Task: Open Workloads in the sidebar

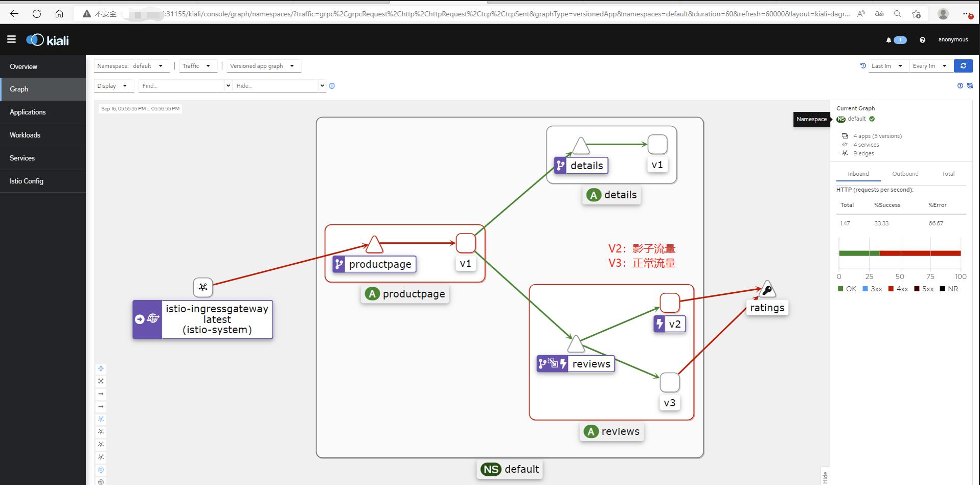Action: tap(43, 135)
